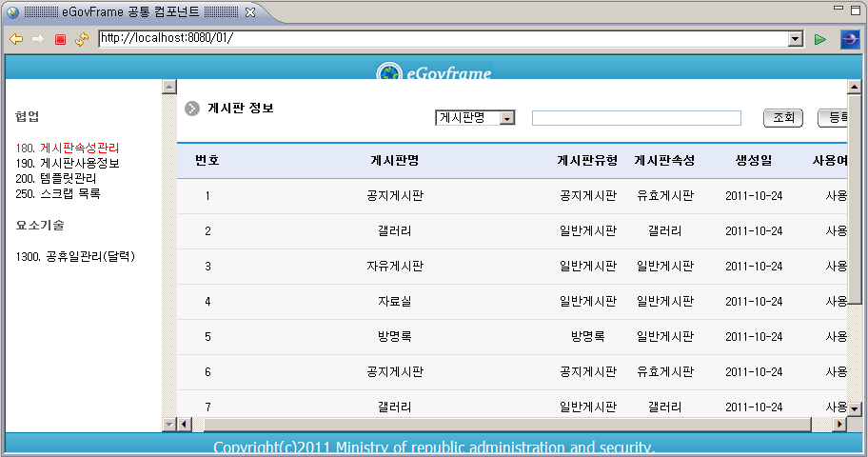Select 200. 템플릿관리 in sidebar
This screenshot has width=868, height=457.
tap(56, 178)
